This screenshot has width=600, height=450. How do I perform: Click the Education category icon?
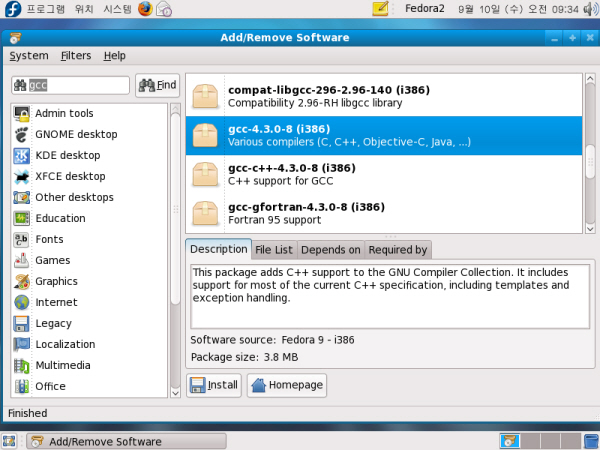click(x=21, y=218)
